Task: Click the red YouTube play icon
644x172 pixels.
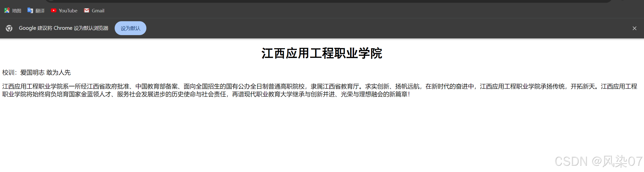Action: click(x=53, y=10)
